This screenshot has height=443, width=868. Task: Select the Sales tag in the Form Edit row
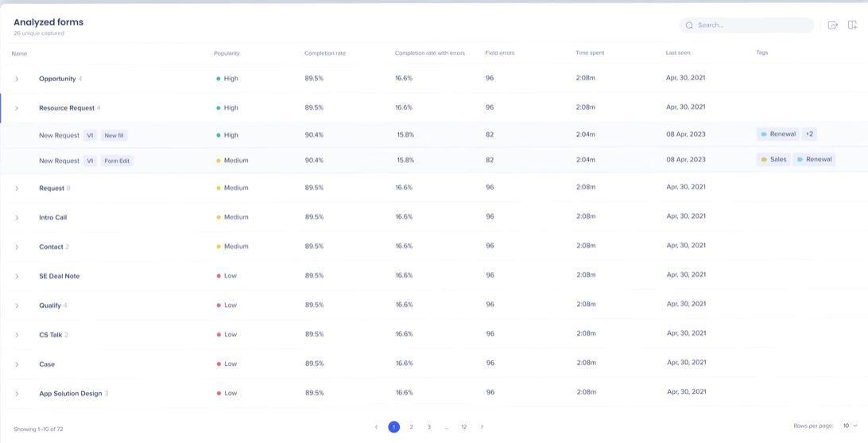[x=773, y=160]
